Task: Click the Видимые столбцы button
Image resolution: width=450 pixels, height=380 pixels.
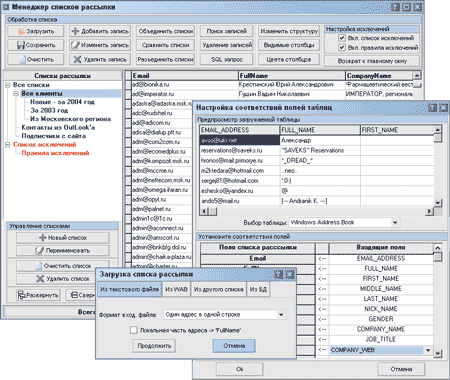Action: click(x=289, y=45)
